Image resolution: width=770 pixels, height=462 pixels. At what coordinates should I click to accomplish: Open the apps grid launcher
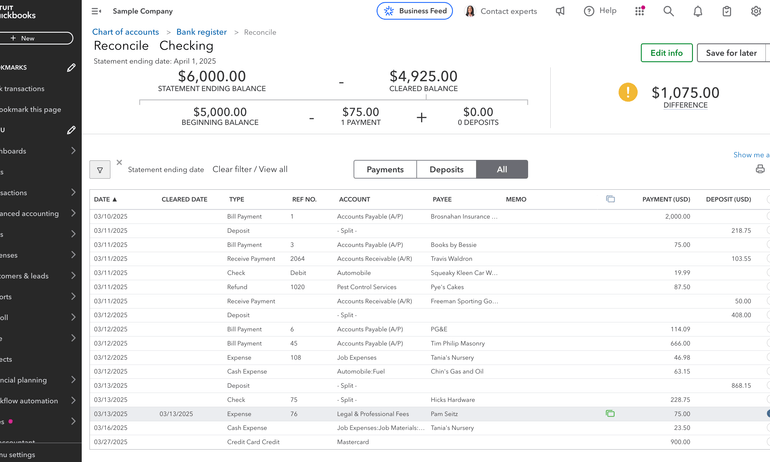coord(639,11)
